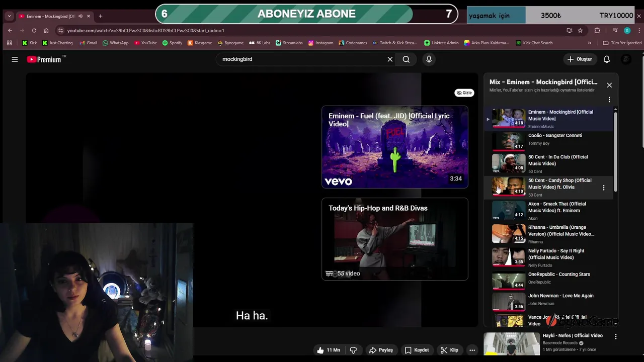Bookmark this page with star icon

[x=580, y=30]
